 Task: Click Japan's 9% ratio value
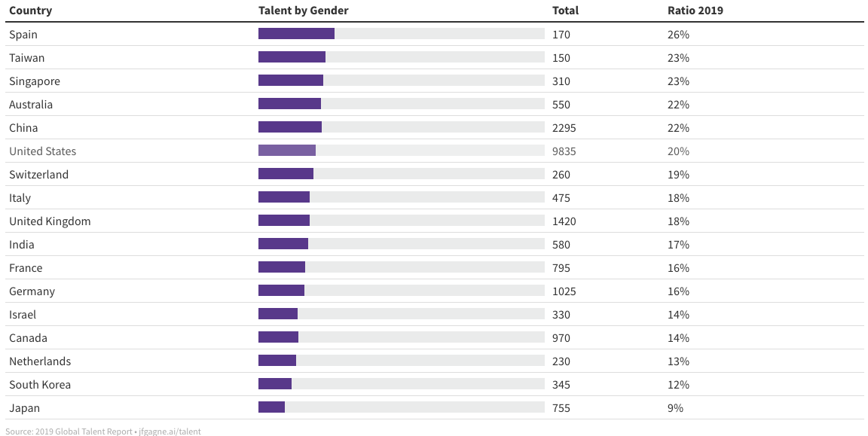coord(675,408)
